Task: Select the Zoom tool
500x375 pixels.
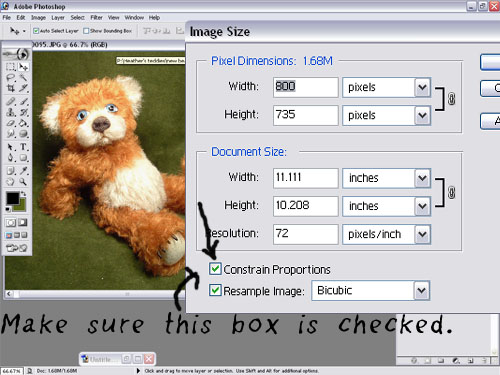Action: (x=23, y=182)
